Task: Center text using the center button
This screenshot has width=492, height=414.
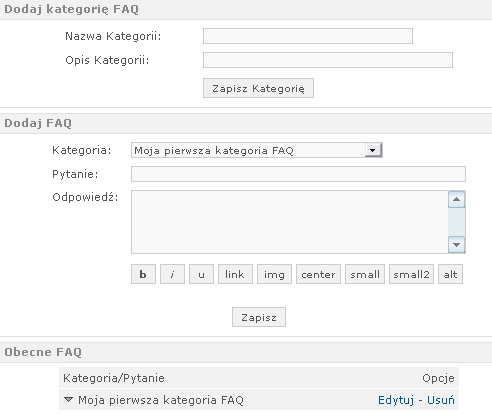Action: pos(318,274)
